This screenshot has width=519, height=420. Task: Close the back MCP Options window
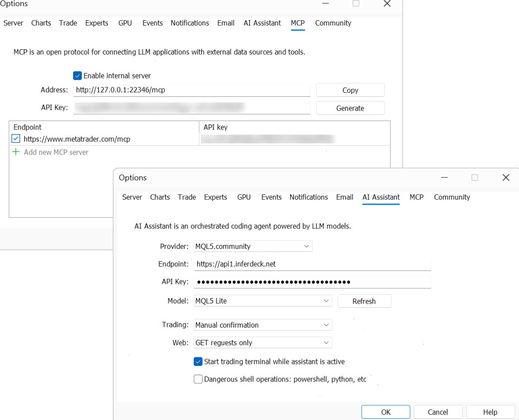[387, 3]
